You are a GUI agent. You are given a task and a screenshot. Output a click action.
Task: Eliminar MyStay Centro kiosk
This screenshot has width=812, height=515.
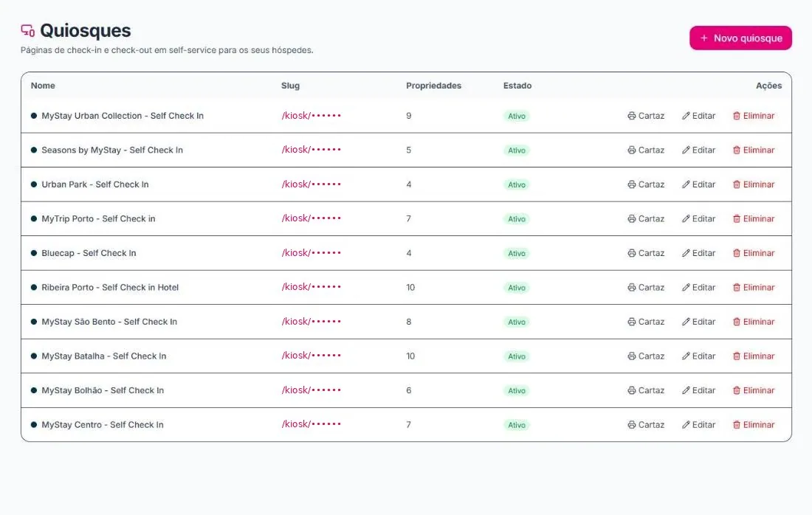pos(754,425)
